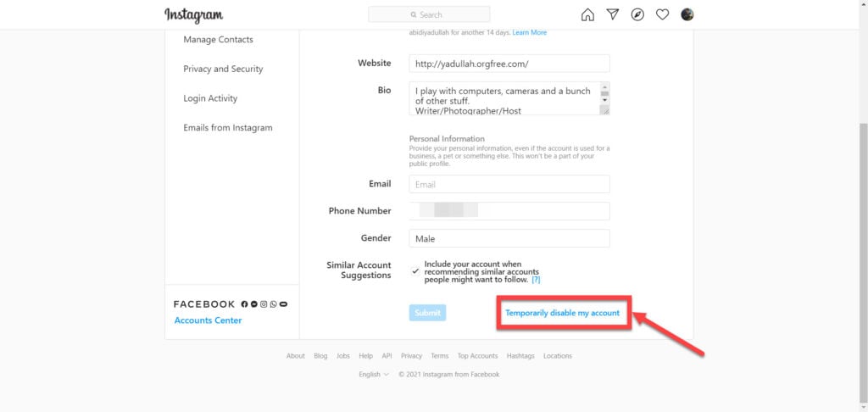Click Bio textarea scrollbar down arrow
The height and width of the screenshot is (412, 868).
pos(604,100)
